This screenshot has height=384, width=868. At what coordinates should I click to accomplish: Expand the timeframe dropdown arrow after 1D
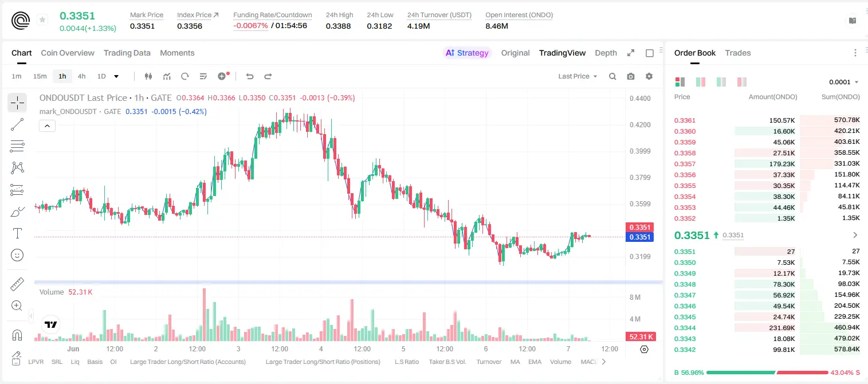point(116,76)
